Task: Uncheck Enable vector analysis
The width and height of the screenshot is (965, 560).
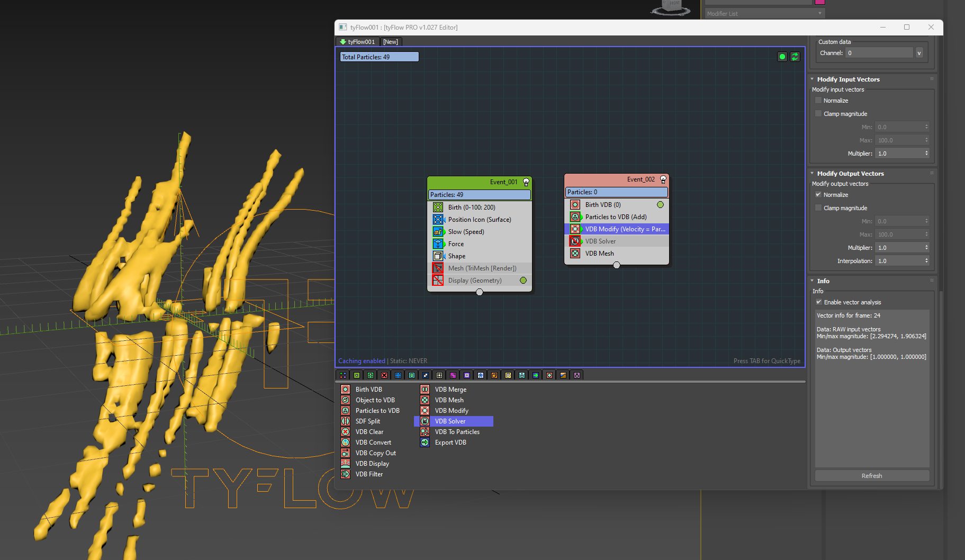Action: tap(819, 302)
